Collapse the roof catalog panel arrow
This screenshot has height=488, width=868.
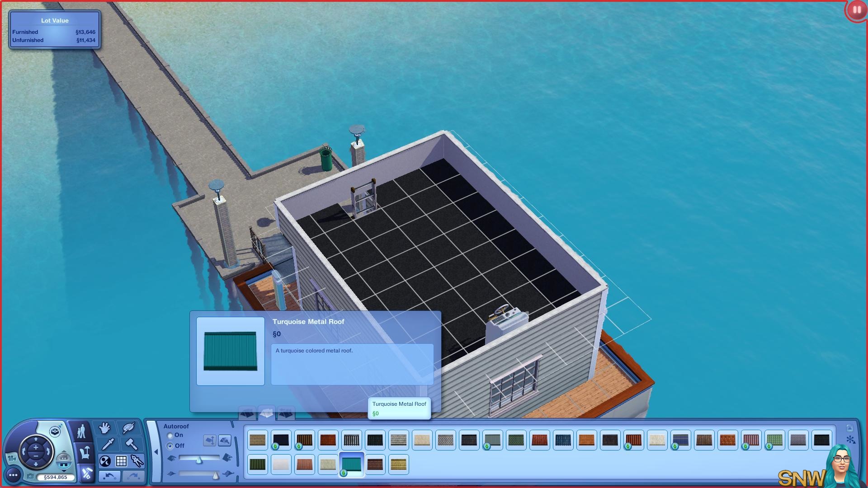156,451
